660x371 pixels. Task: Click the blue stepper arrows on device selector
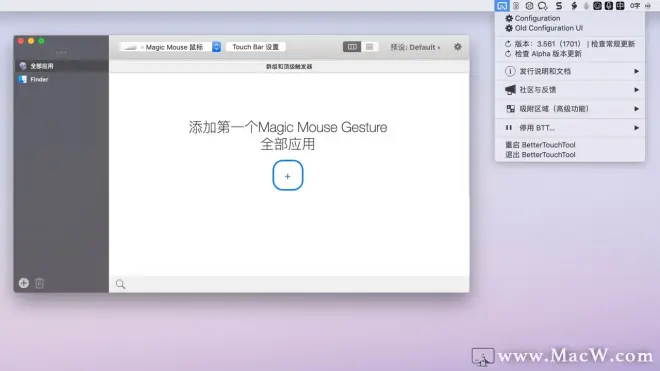216,47
